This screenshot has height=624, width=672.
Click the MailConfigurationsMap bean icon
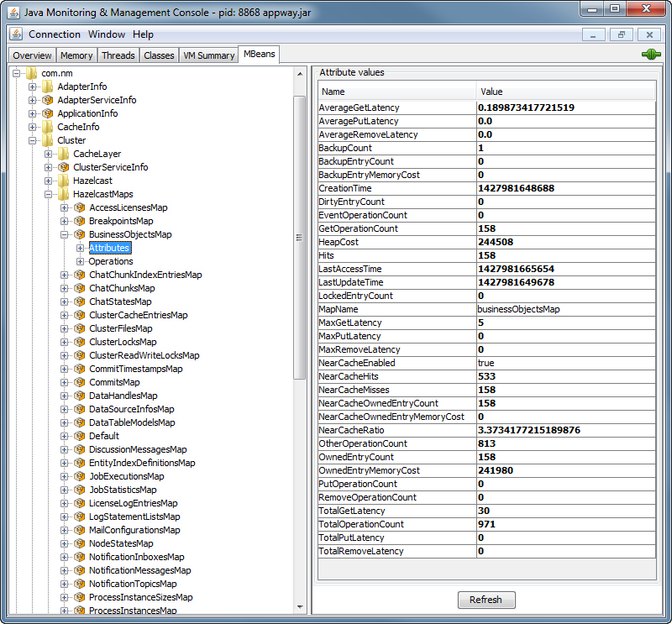coord(79,530)
